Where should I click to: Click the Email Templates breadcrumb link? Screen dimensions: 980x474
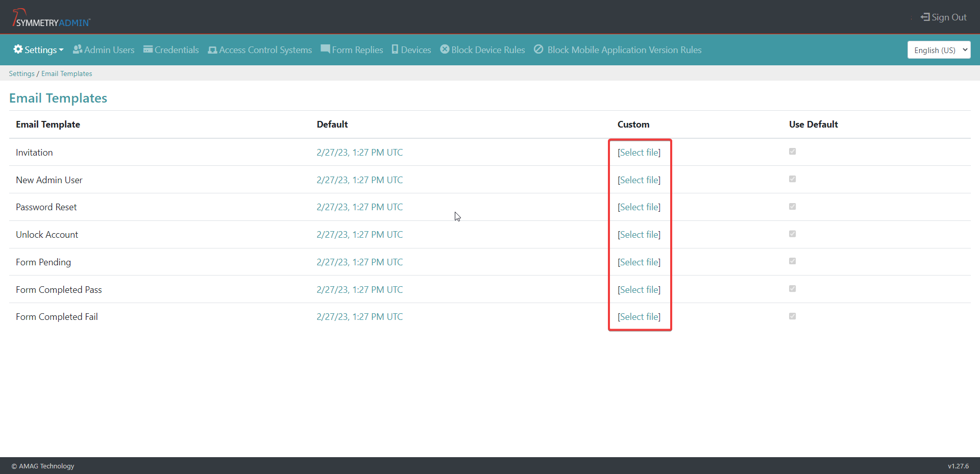[x=67, y=73]
